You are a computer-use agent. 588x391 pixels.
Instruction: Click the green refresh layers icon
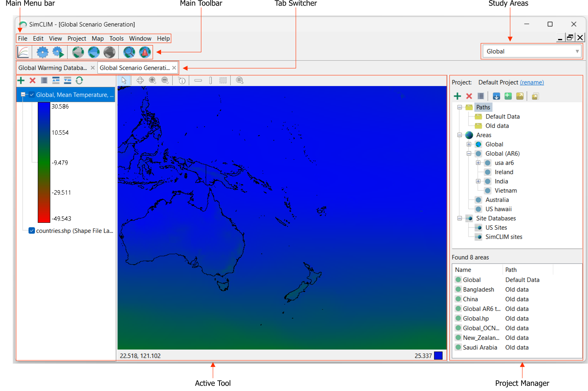[79, 80]
